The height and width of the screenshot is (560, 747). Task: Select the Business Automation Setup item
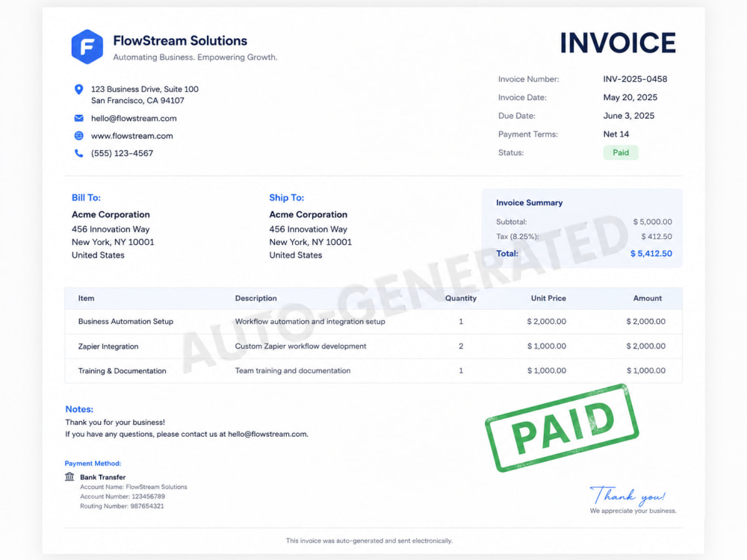click(125, 321)
